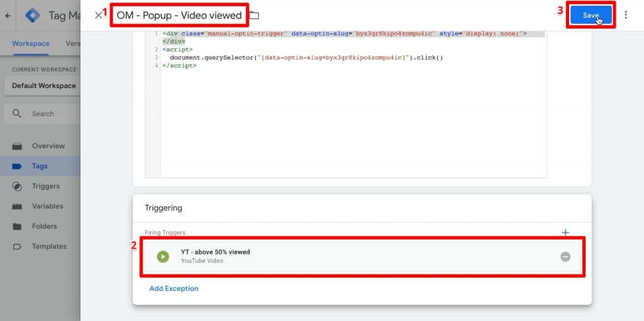The height and width of the screenshot is (321, 644).
Task: Open the three-dot more options menu
Action: (626, 15)
